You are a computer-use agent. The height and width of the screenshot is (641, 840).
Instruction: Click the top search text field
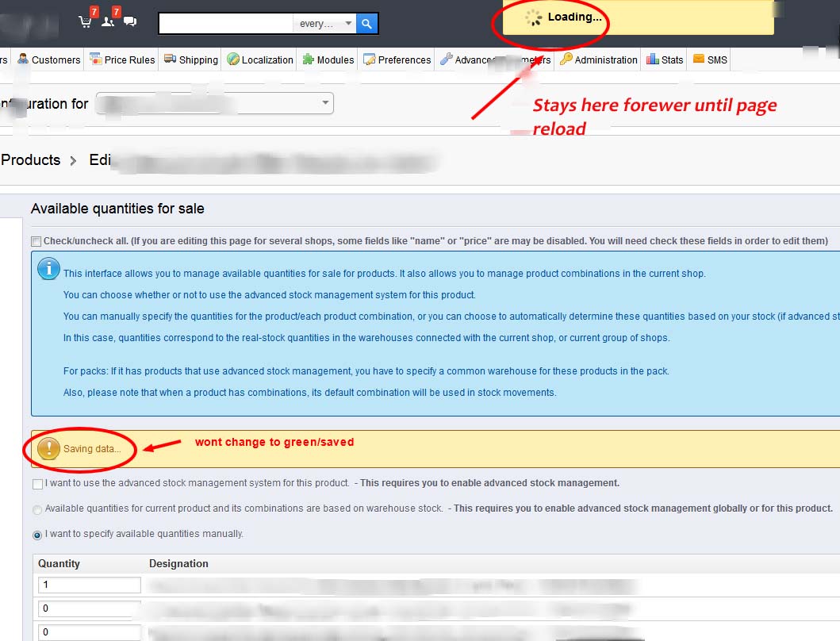(x=226, y=24)
